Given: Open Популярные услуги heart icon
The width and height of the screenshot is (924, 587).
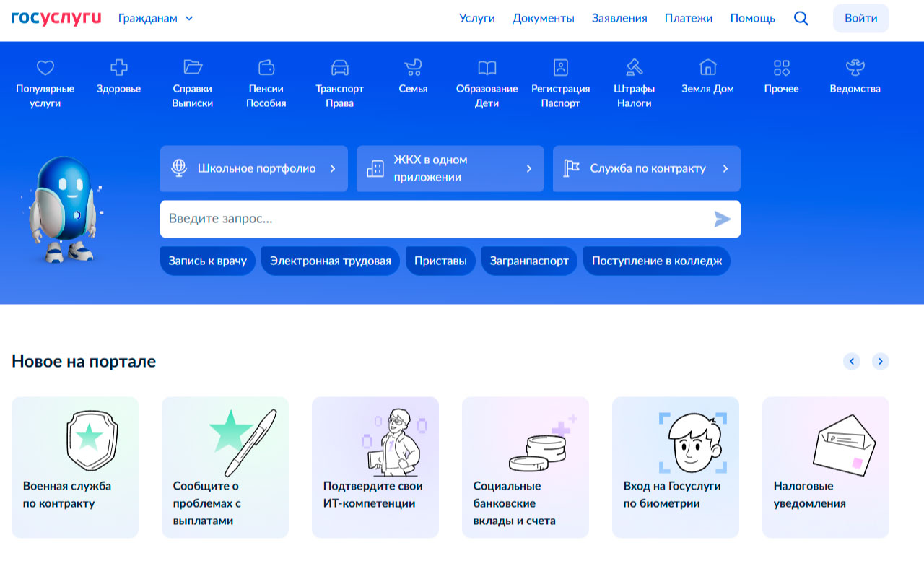Looking at the screenshot, I should 45,68.
